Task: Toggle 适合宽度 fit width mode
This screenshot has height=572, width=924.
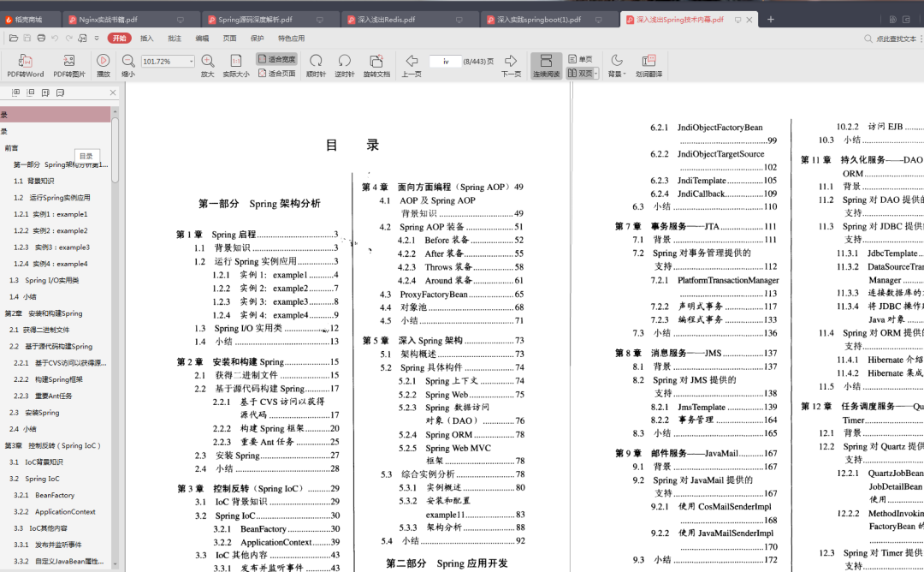Action: 276,59
